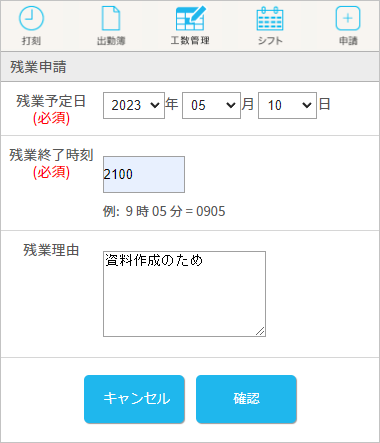Open the 打刻 clock icon

tap(31, 18)
